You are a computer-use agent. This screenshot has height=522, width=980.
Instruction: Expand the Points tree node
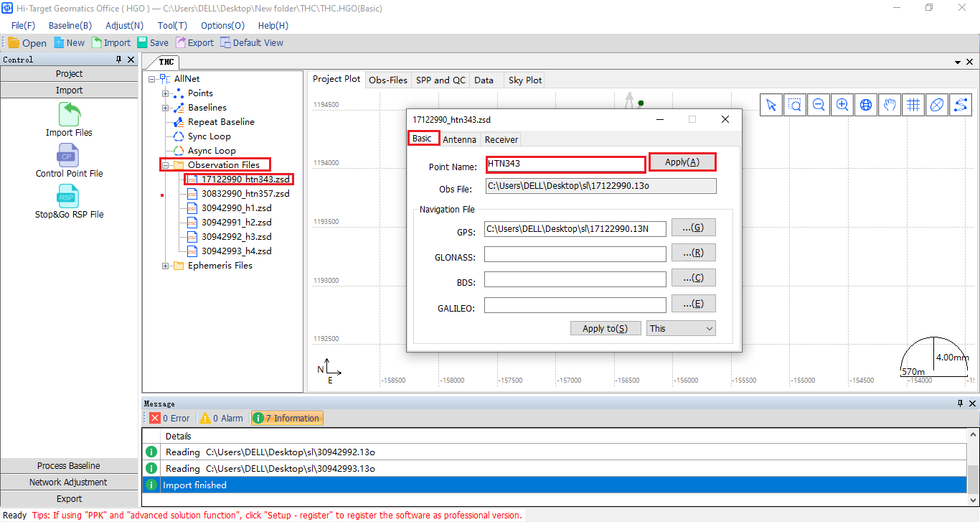coord(166,93)
